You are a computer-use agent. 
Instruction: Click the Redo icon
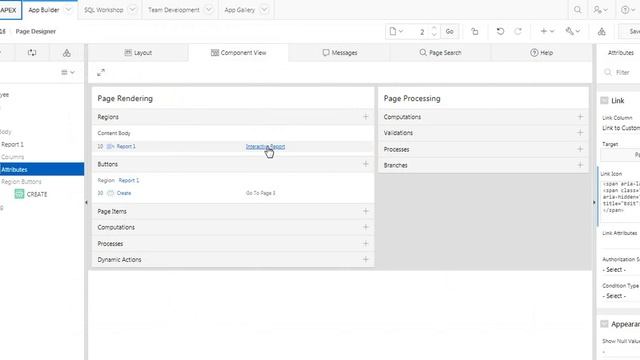click(x=518, y=31)
